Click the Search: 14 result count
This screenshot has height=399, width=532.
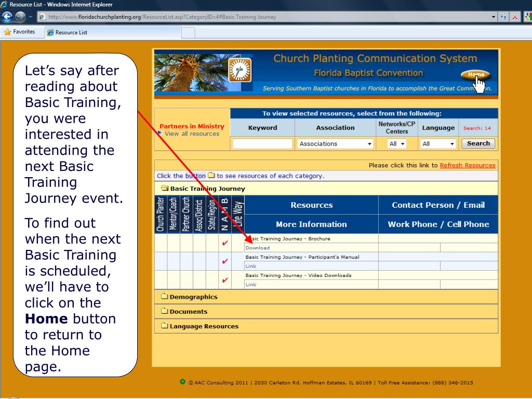[477, 128]
